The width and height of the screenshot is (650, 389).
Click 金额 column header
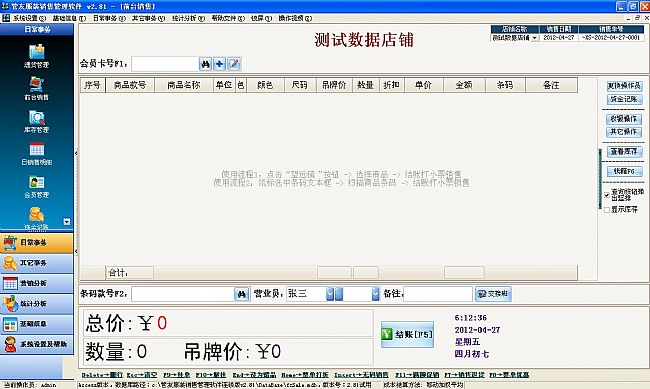tap(464, 85)
